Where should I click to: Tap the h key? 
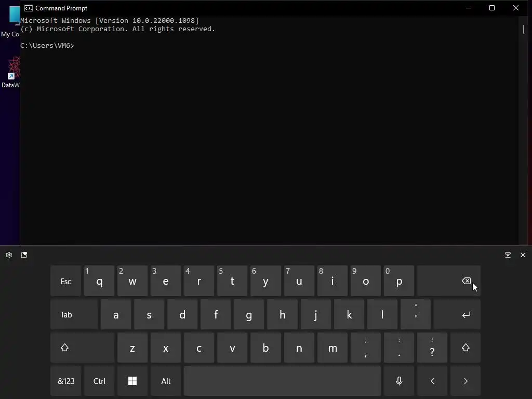282,314
